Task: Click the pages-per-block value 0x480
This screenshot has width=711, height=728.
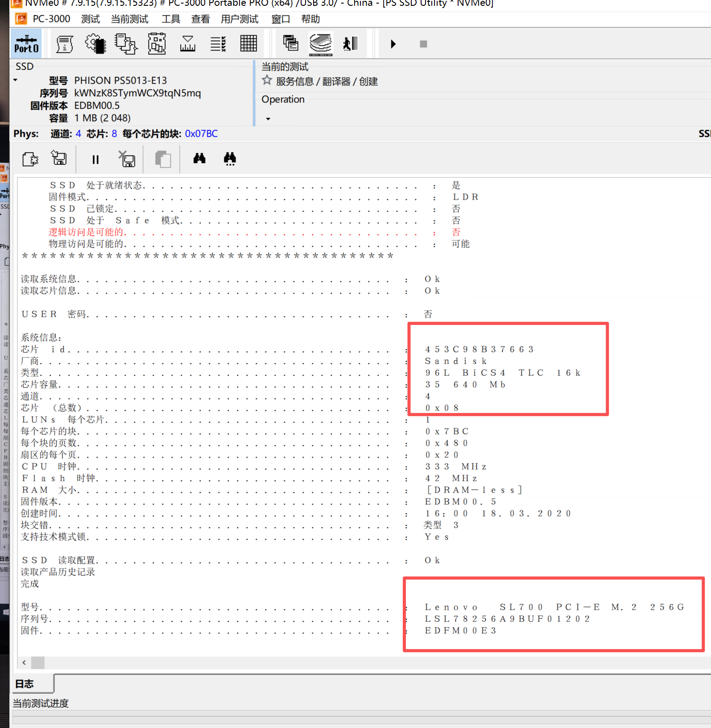Action: click(x=446, y=443)
